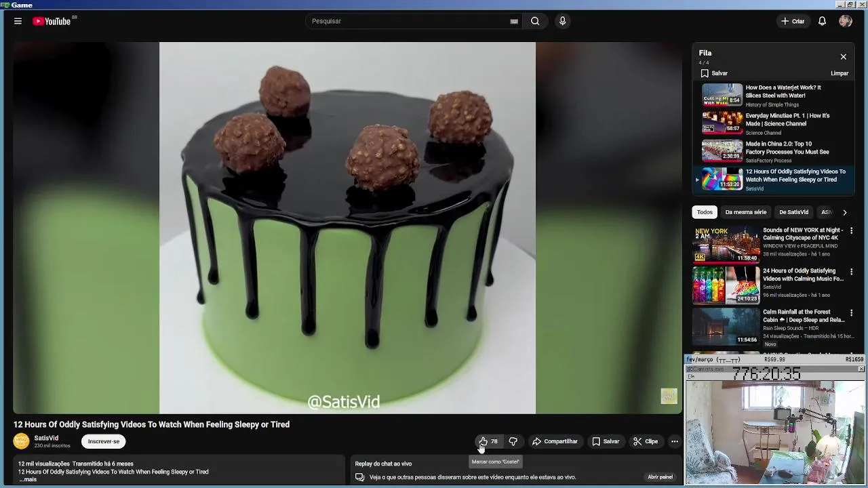Open more actions three-dot menu
The image size is (868, 488).
pos(674,441)
